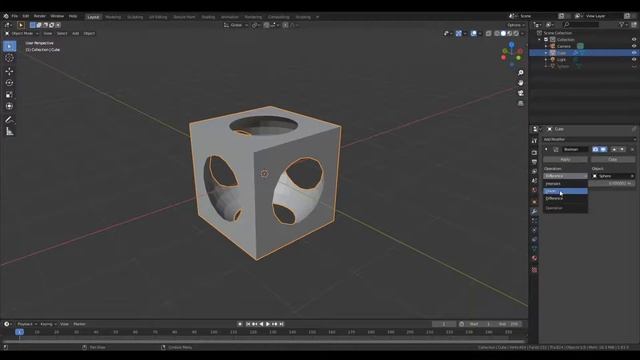Choose Intersect from operation list
Image resolution: width=640 pixels, height=360 pixels.
(x=565, y=184)
